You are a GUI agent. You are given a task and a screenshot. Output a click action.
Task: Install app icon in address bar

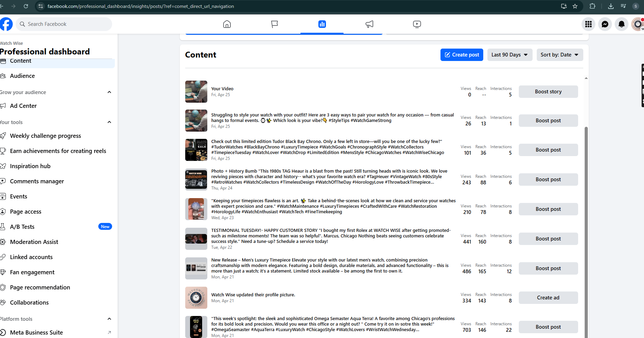coord(564,6)
